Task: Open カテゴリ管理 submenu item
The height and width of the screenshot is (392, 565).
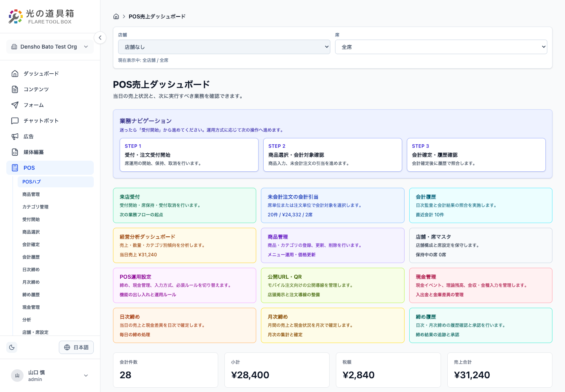Action: [56, 207]
